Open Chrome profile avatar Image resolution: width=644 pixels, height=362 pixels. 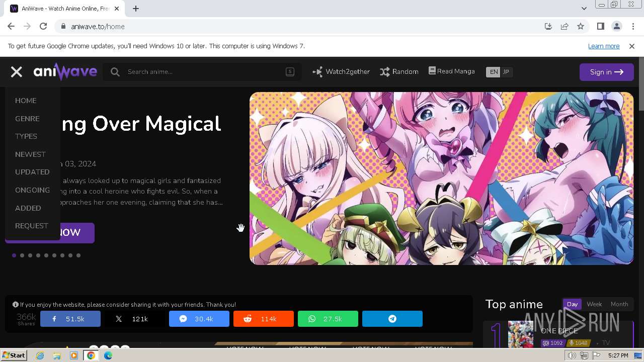click(x=616, y=27)
